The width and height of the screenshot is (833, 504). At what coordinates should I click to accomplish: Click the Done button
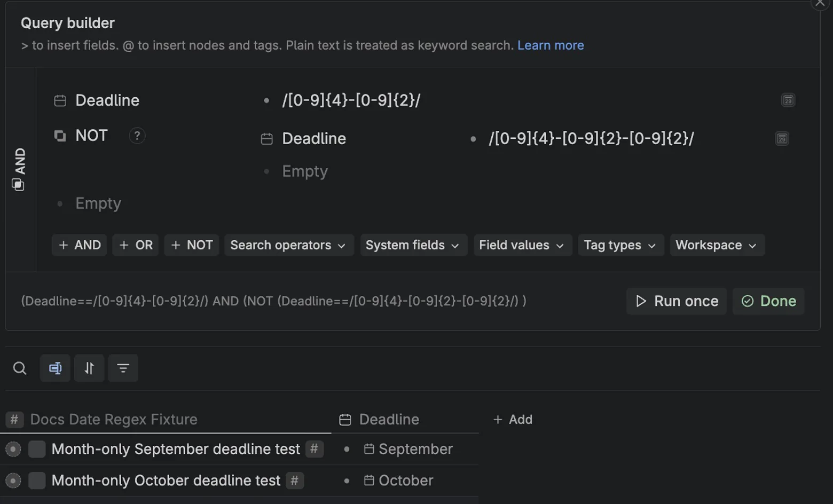(x=768, y=301)
